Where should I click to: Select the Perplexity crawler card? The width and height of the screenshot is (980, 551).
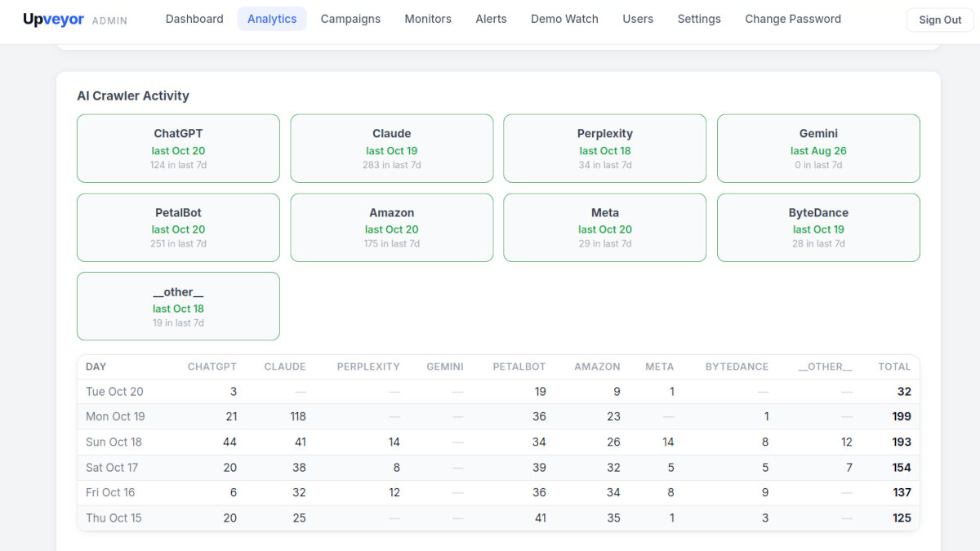coord(605,148)
